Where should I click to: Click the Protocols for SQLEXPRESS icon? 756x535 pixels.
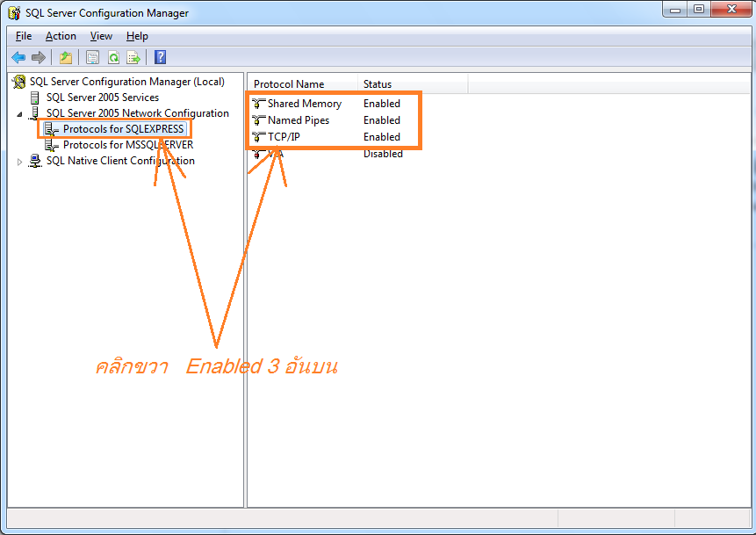click(x=51, y=129)
